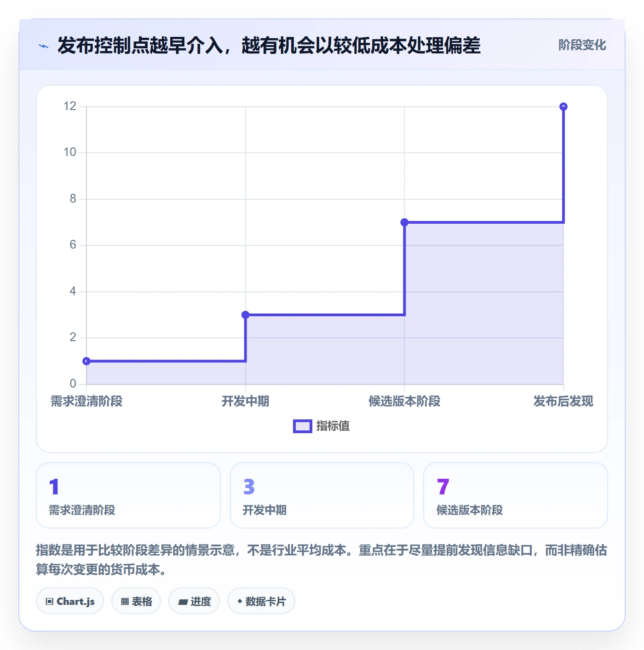Open the card showing value 7
644x650 pixels.
click(516, 495)
